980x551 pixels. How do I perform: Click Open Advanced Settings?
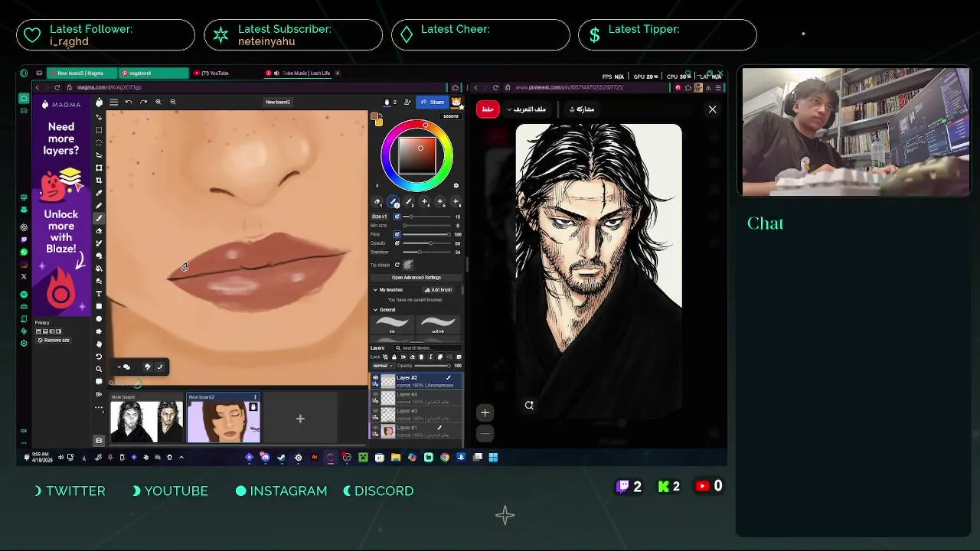coord(416,278)
